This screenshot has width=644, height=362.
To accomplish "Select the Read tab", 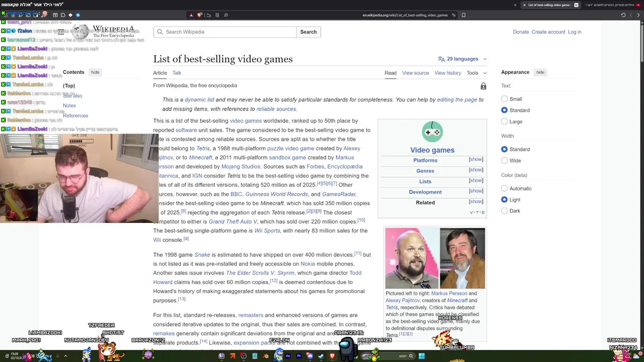I will pyautogui.click(x=390, y=73).
